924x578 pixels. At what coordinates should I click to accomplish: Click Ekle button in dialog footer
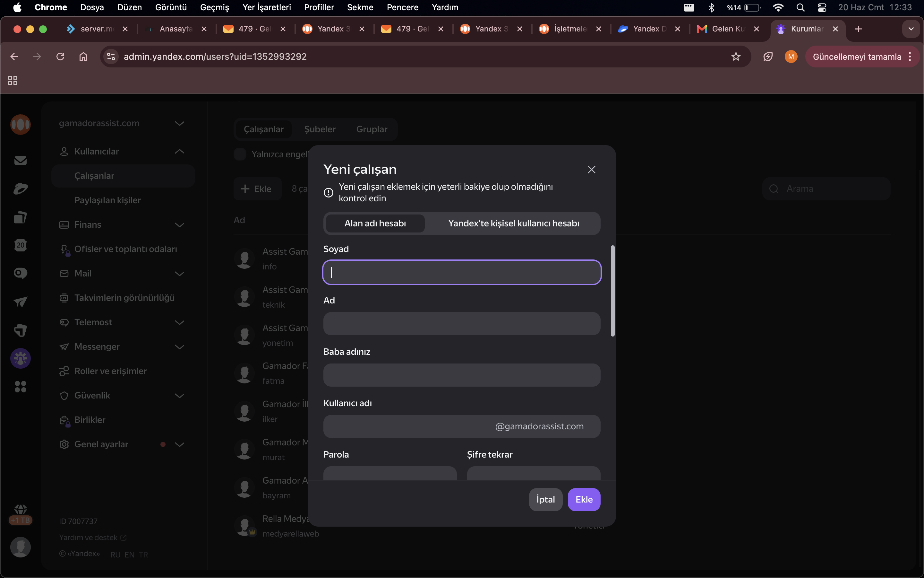pyautogui.click(x=584, y=499)
